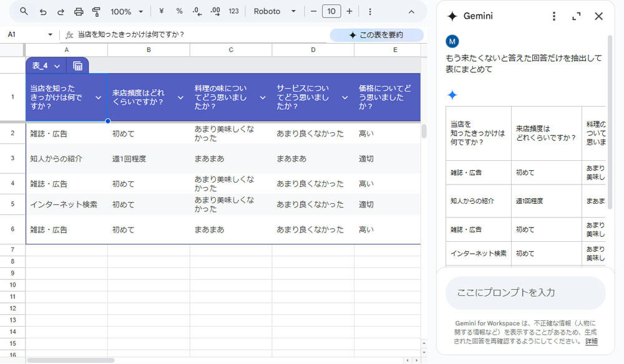Increase decimal places
The image size is (624, 364).
click(215, 11)
